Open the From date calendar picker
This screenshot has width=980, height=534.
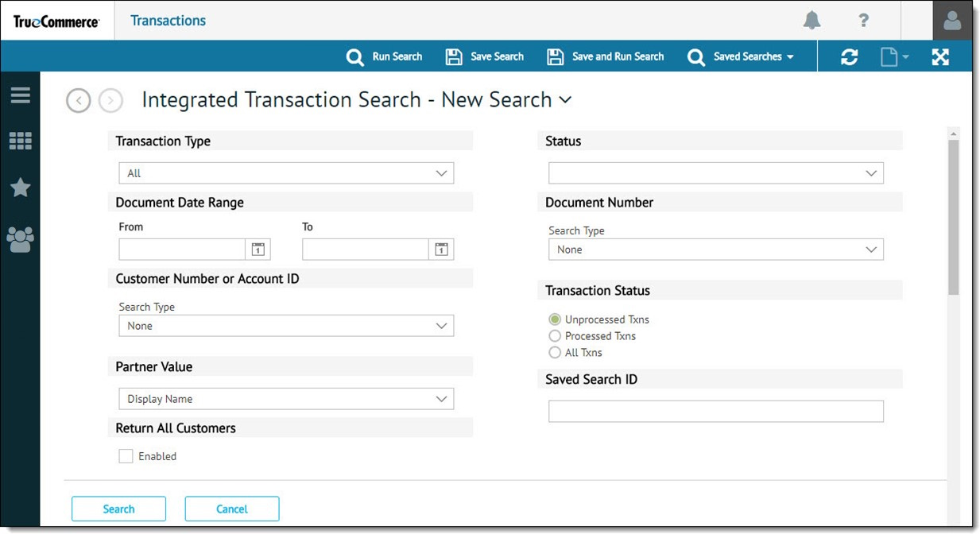(258, 250)
